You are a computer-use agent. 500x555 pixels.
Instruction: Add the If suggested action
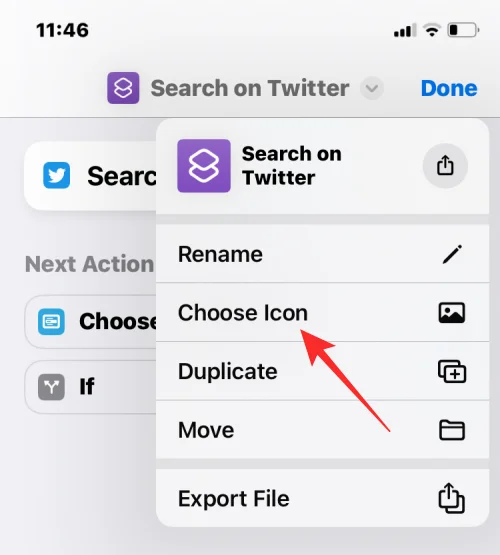point(90,387)
